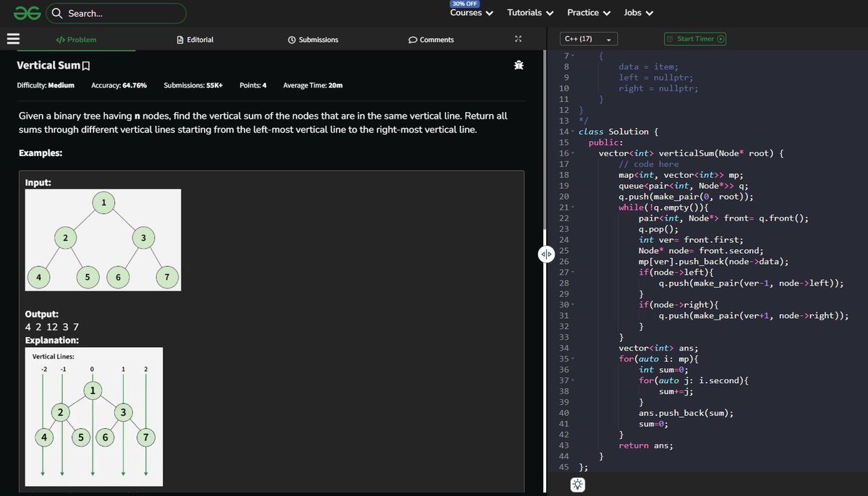Collapse the while loop at line 21
868x496 pixels.
coord(572,208)
